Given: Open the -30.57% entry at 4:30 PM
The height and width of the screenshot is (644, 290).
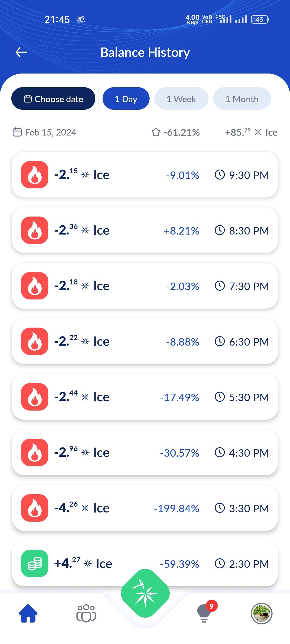Looking at the screenshot, I should click(145, 452).
